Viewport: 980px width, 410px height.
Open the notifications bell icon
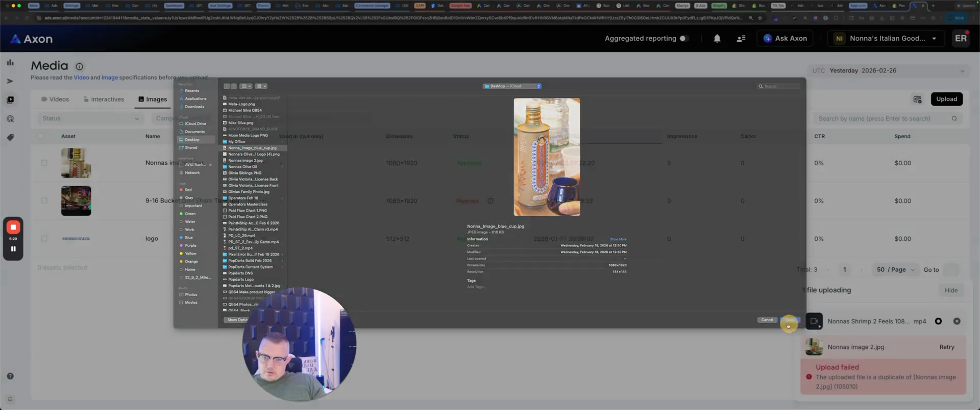point(717,39)
